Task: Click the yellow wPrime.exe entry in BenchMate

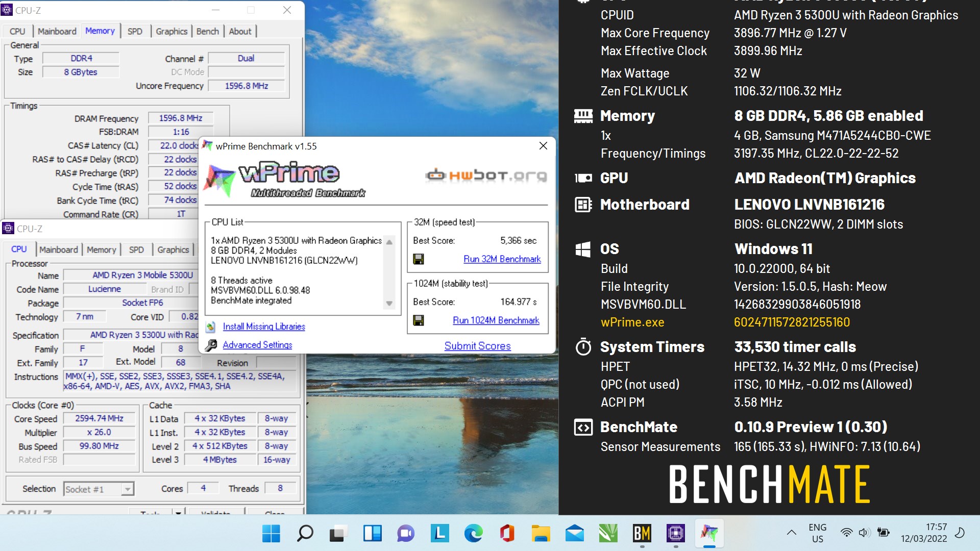Action: 632,322
